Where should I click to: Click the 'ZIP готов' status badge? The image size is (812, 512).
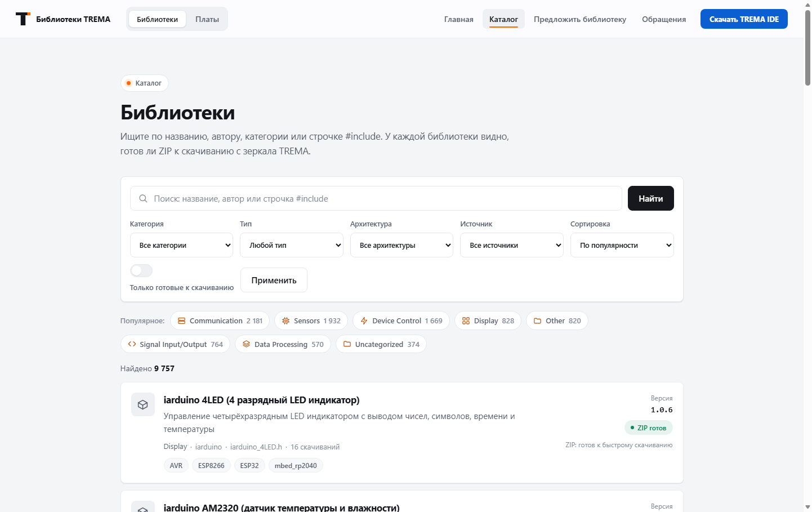649,428
